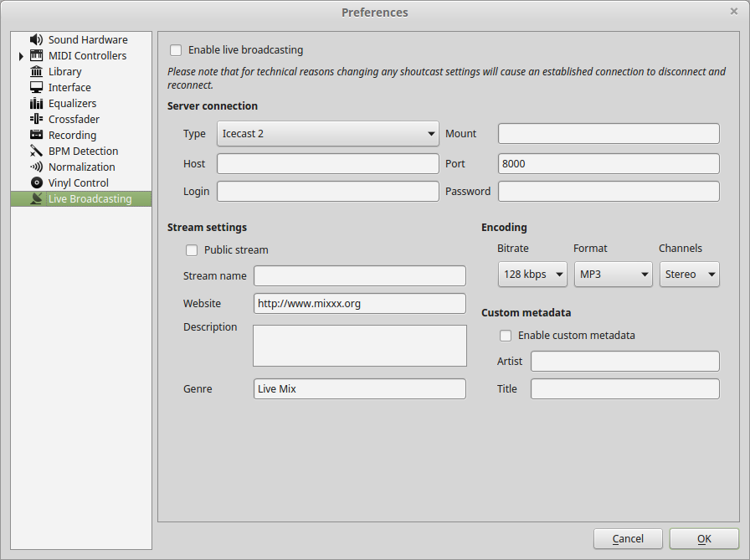Select BPM Detection in the sidebar
This screenshot has width=750, height=560.
point(83,152)
